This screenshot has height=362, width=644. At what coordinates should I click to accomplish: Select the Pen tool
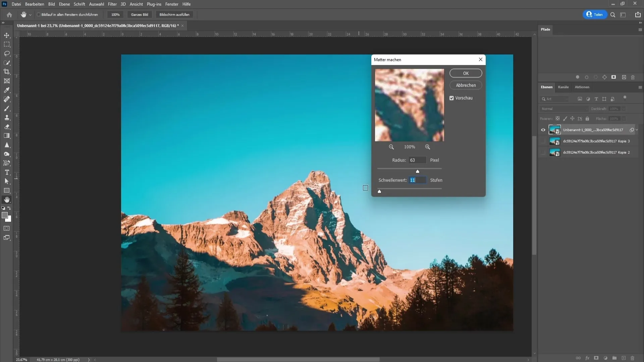pos(7,163)
